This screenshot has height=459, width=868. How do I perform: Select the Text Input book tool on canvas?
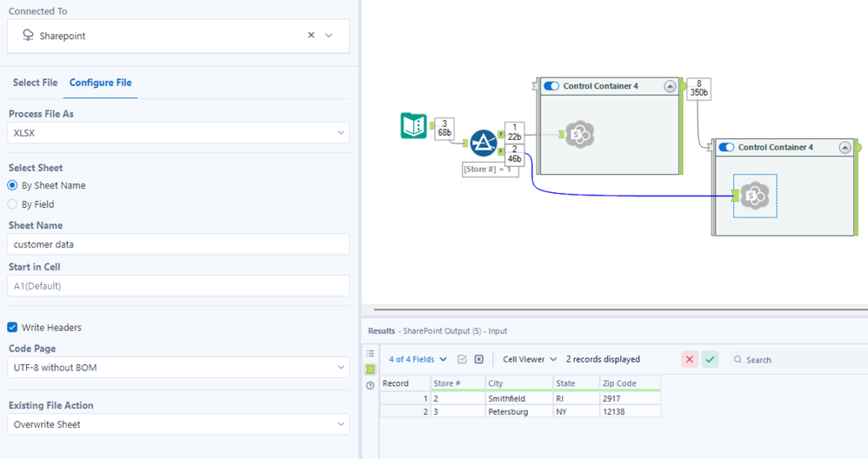tap(413, 125)
